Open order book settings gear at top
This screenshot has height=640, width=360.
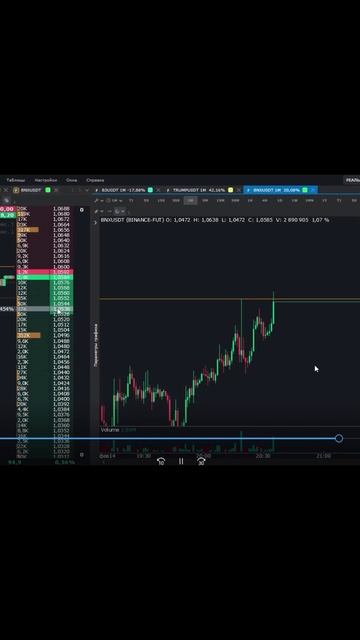tap(82, 210)
